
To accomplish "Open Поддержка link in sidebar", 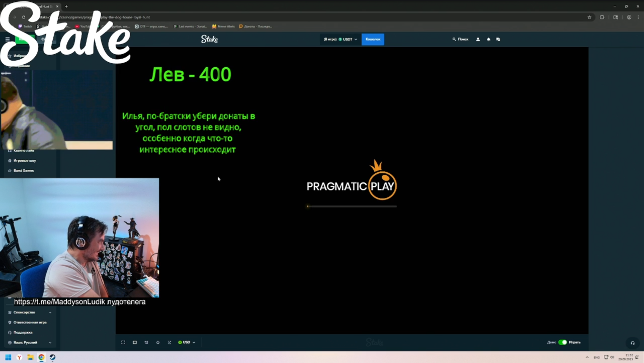I will [x=23, y=332].
